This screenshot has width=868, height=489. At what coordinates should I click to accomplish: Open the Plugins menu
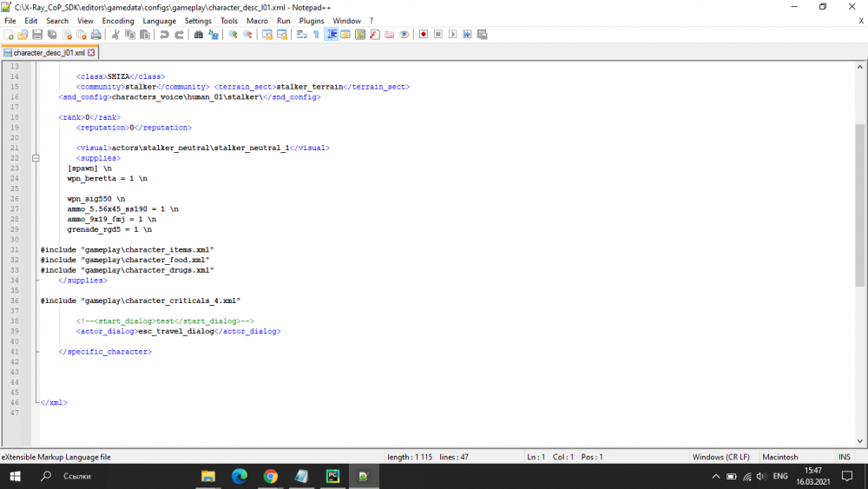(312, 21)
